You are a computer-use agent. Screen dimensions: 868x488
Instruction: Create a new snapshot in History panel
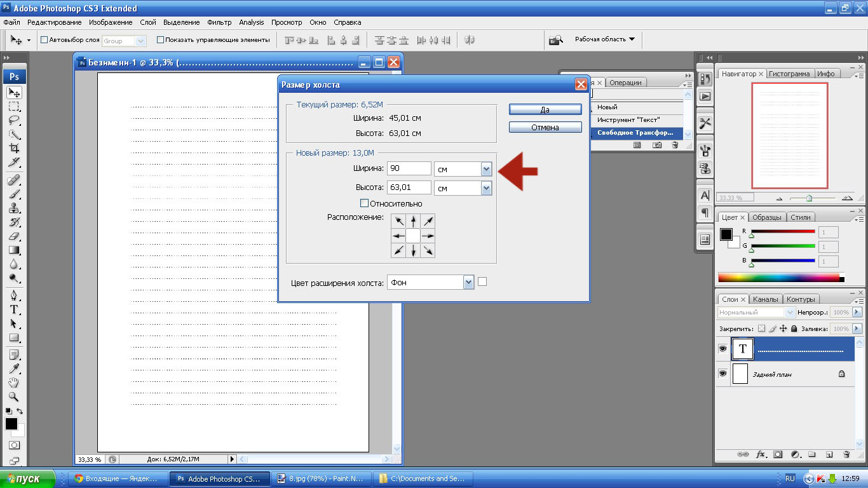[x=657, y=145]
